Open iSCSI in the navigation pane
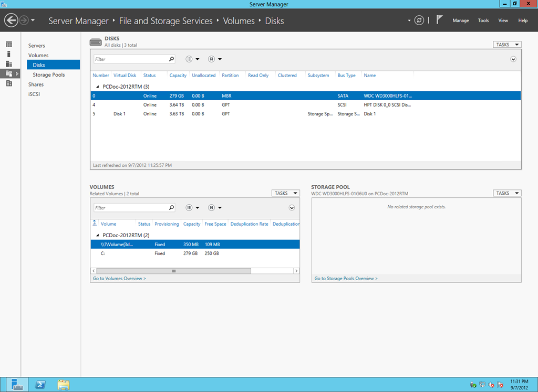Viewport: 538px width, 392px height. [x=34, y=94]
